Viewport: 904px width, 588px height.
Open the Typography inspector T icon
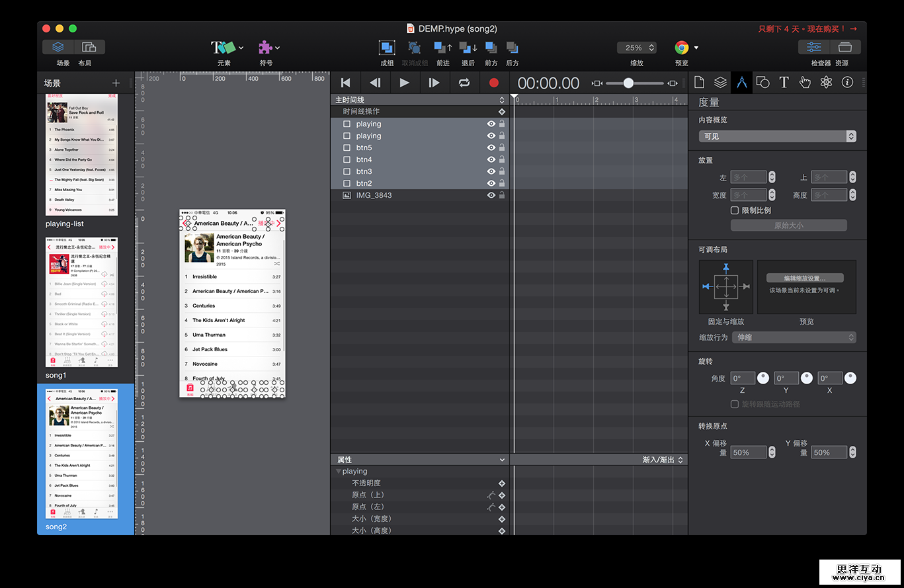click(784, 83)
